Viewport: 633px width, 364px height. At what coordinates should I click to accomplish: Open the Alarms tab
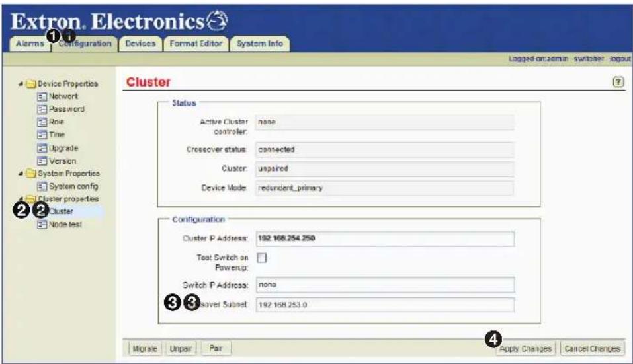pos(30,44)
